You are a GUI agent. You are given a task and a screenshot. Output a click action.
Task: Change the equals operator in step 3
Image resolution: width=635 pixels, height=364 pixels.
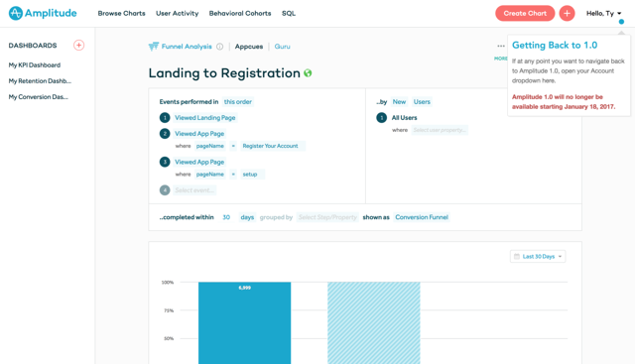point(233,175)
